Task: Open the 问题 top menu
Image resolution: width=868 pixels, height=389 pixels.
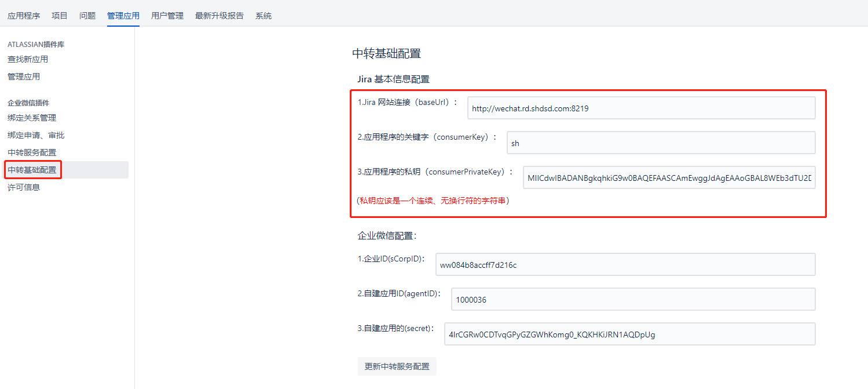Action: pyautogui.click(x=87, y=16)
